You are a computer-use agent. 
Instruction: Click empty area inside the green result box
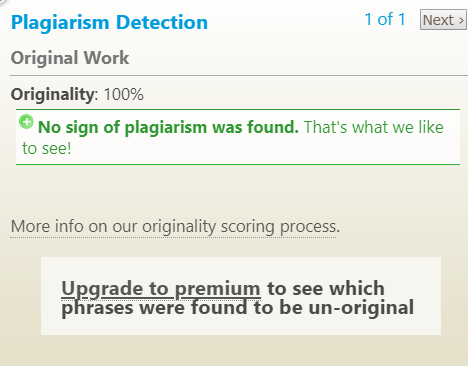[x=267, y=150]
